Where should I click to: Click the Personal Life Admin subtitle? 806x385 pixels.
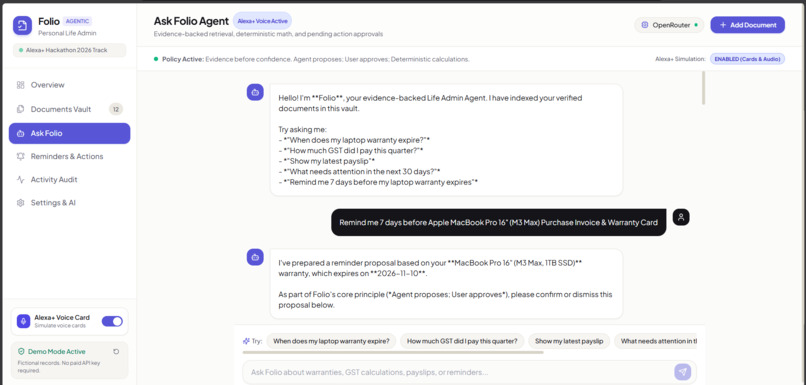pyautogui.click(x=67, y=33)
